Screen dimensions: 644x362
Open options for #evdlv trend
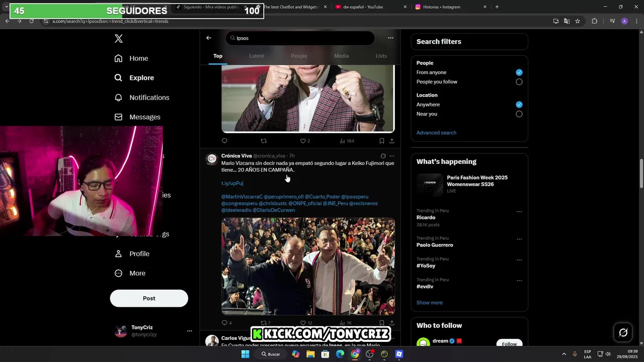(519, 281)
